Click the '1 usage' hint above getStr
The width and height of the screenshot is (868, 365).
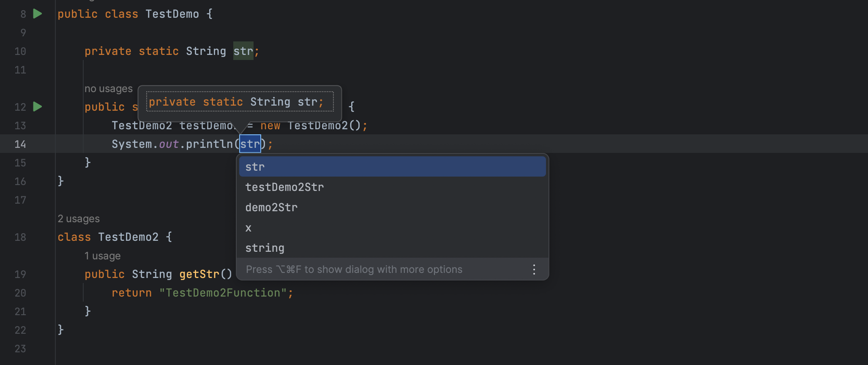pyautogui.click(x=102, y=256)
